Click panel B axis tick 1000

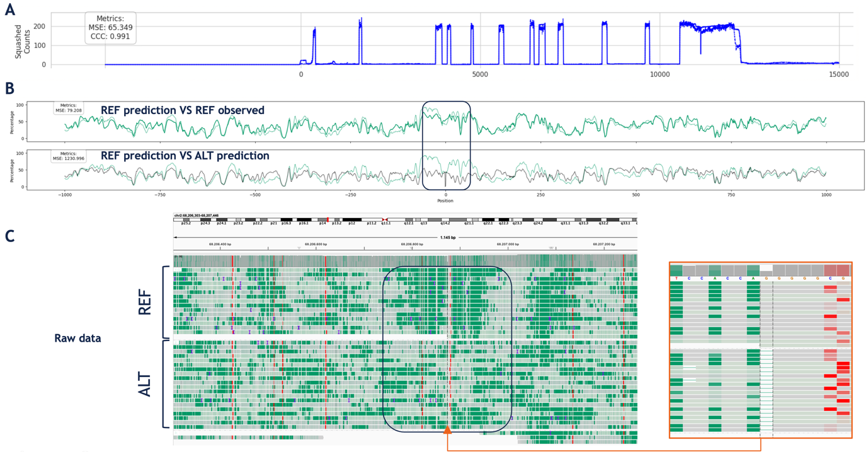(x=826, y=195)
